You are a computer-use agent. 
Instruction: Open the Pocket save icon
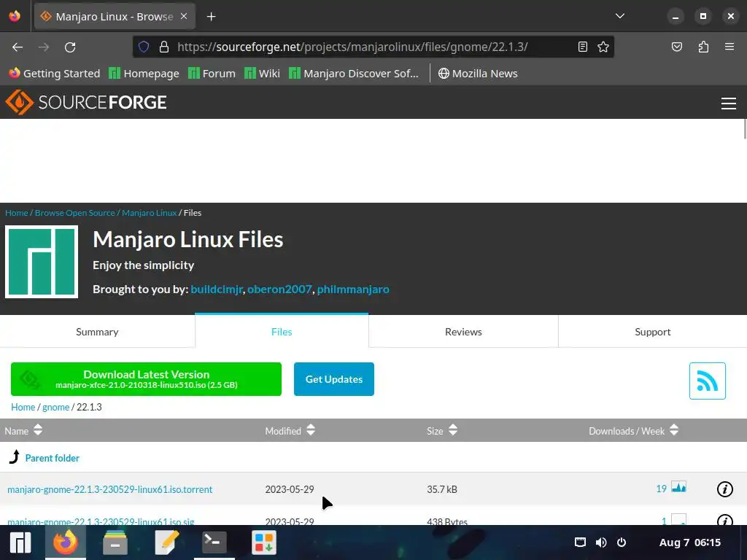[677, 47]
